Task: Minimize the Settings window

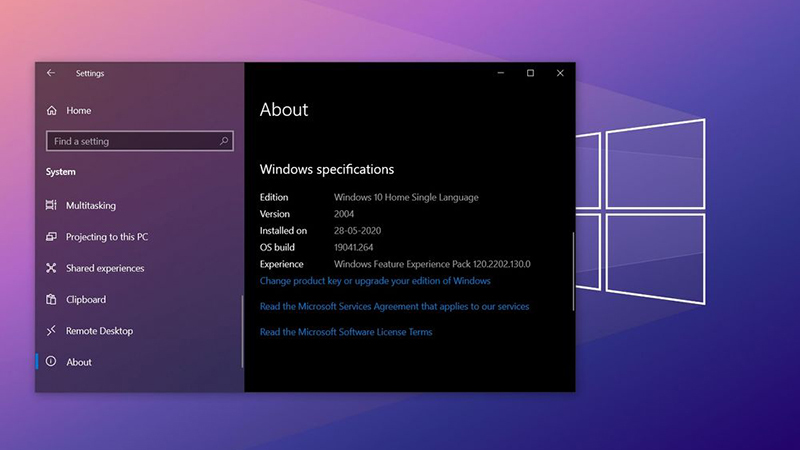Action: 501,73
